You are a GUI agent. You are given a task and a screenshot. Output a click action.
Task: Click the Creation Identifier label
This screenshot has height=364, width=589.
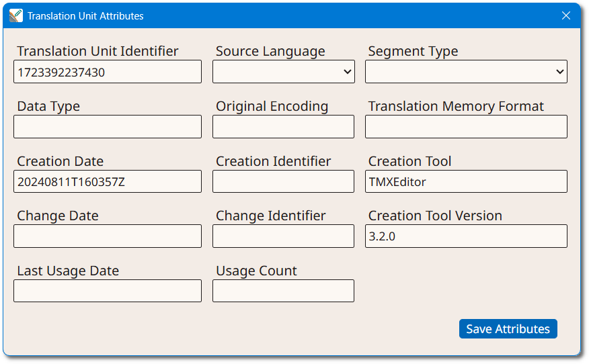(x=274, y=161)
